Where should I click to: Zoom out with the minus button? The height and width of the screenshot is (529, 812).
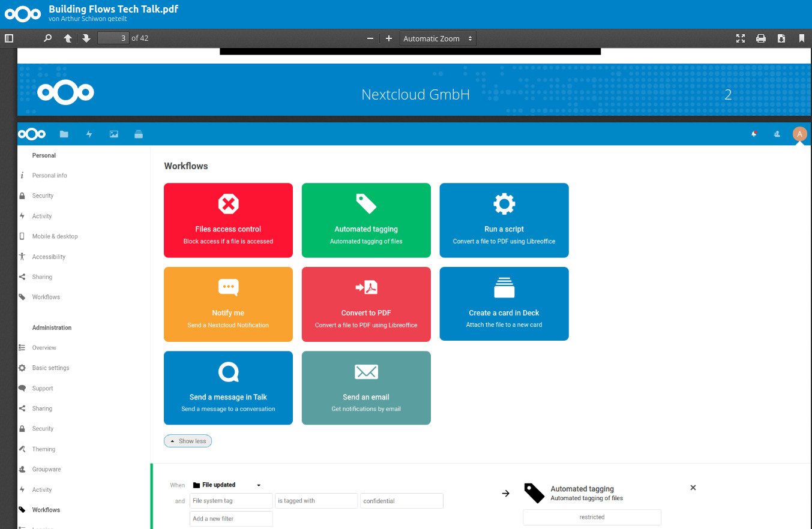pos(370,38)
